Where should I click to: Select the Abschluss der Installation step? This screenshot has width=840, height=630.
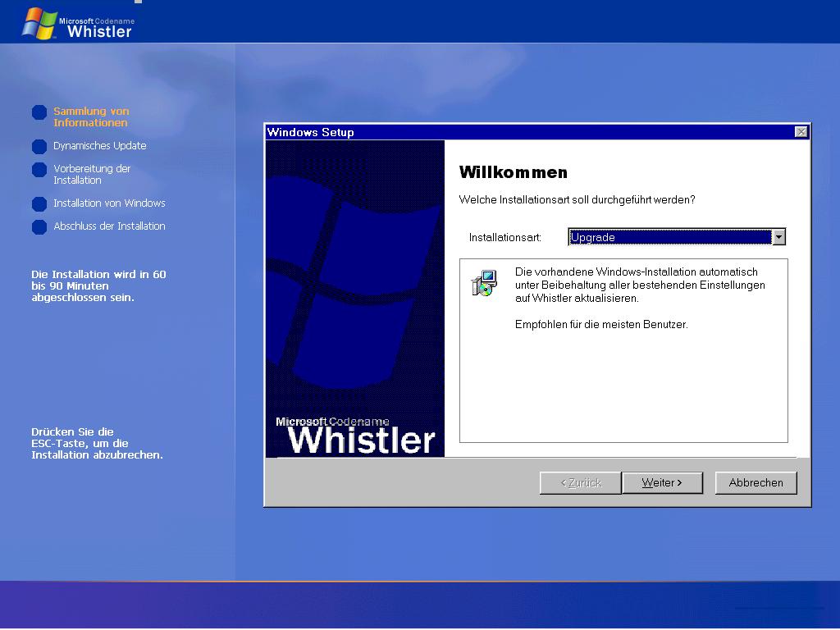[109, 226]
